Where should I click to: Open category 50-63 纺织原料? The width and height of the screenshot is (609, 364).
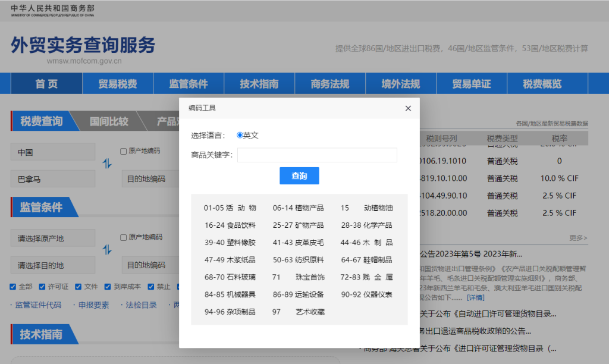299,260
